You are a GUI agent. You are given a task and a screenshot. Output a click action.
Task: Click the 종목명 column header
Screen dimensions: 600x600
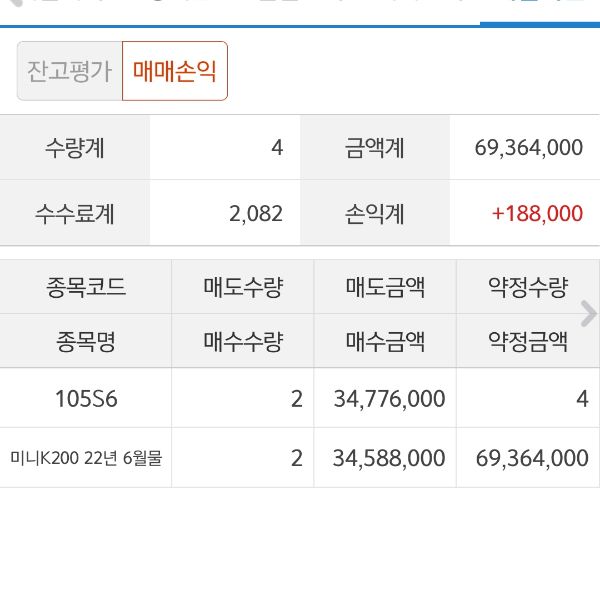click(x=86, y=342)
